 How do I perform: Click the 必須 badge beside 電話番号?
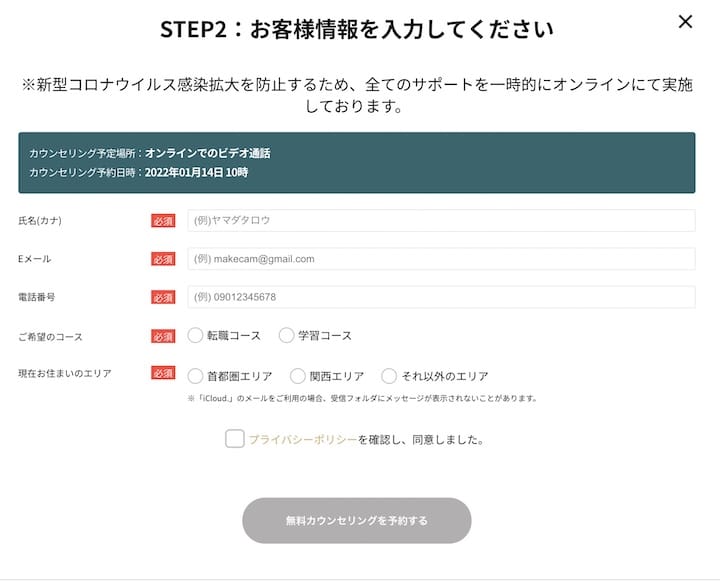pyautogui.click(x=163, y=297)
